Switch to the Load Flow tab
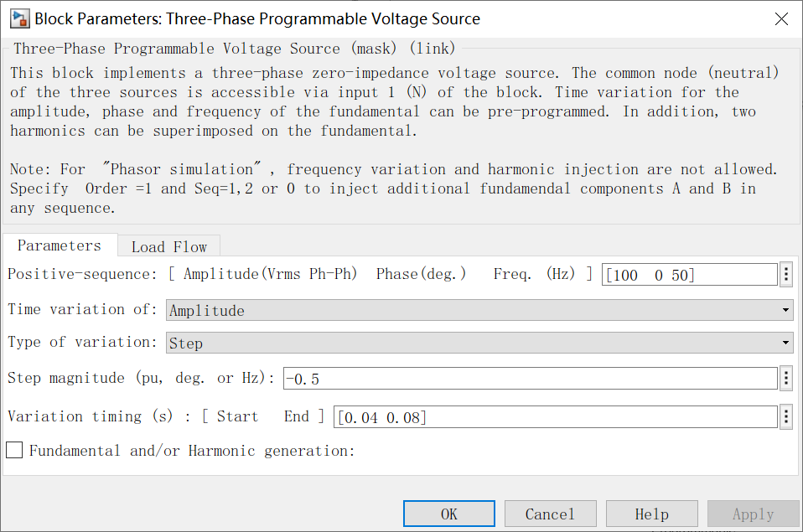Image resolution: width=803 pixels, height=532 pixels. 168,246
